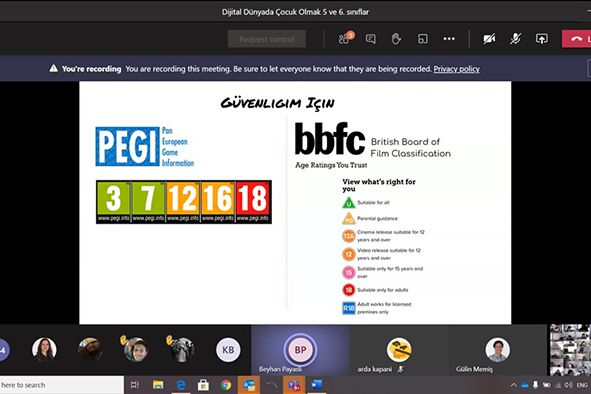Click the PEGI 7 rating badge
Viewport: 591px width, 394px height.
coord(148,202)
